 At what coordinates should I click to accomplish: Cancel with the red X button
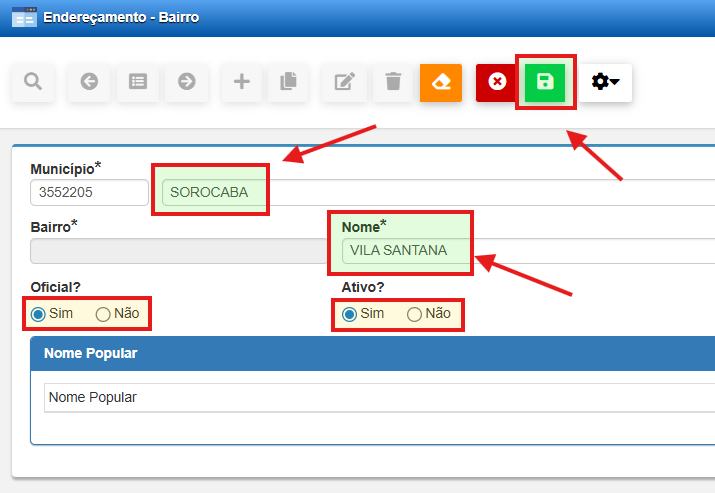click(x=497, y=82)
